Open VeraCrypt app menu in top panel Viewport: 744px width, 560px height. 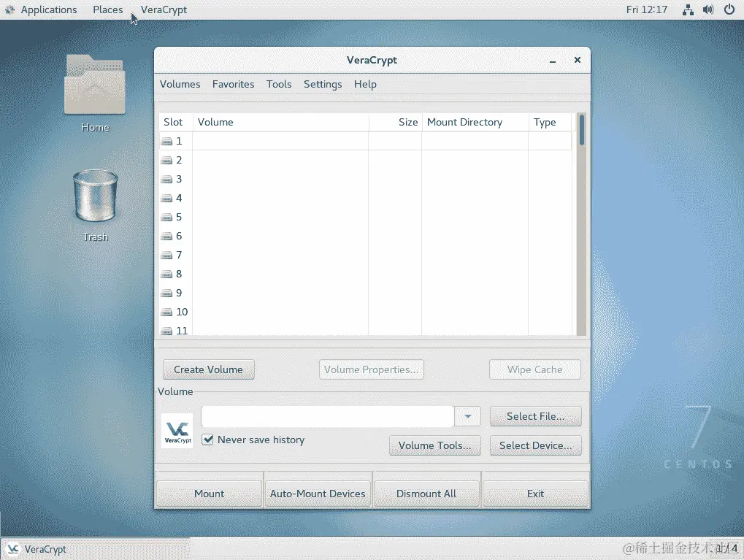(x=164, y=9)
